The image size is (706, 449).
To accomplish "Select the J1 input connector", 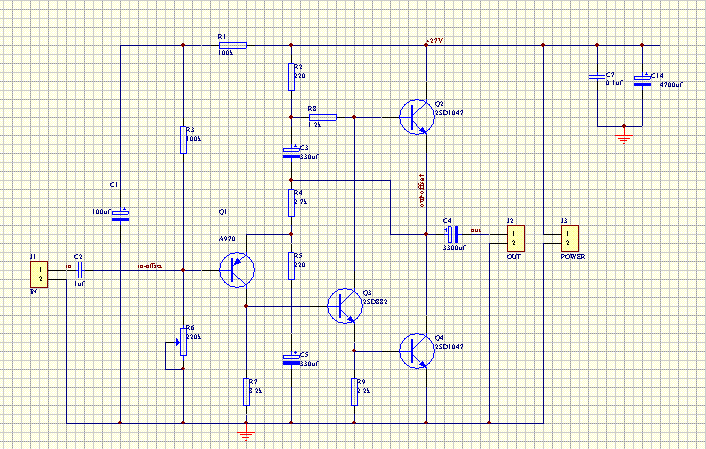I will tap(38, 271).
